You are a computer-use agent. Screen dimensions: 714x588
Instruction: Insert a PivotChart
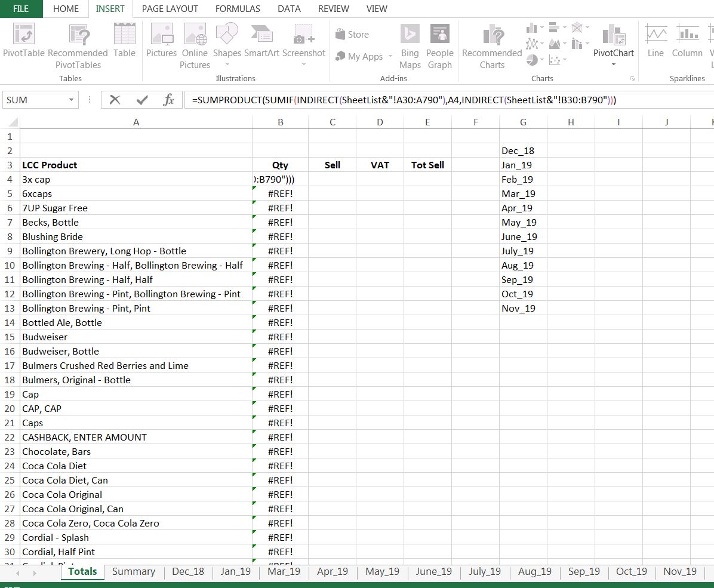613,40
